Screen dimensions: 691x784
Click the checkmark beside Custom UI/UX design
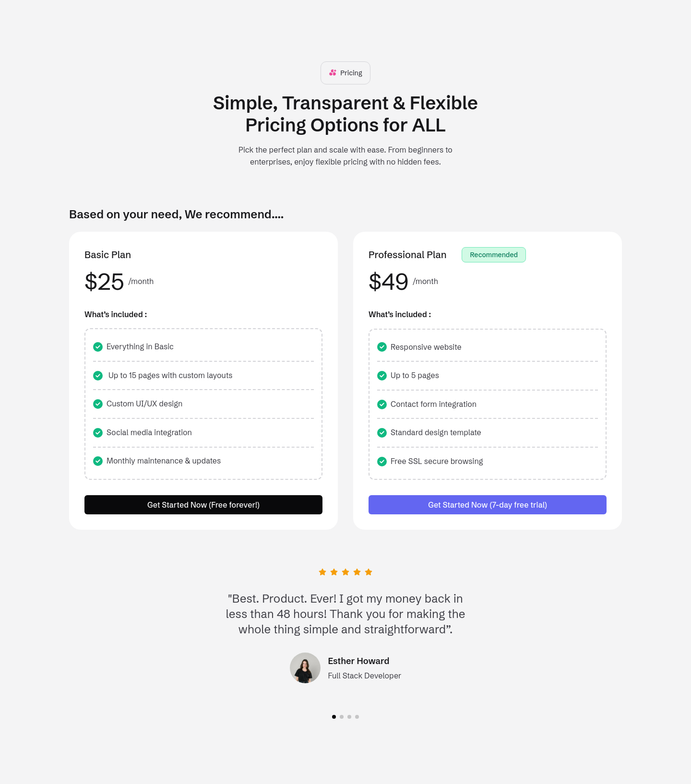[x=98, y=404]
